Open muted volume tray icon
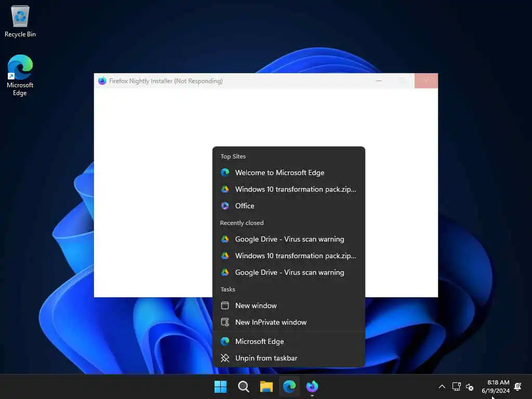532x399 pixels. [470, 387]
